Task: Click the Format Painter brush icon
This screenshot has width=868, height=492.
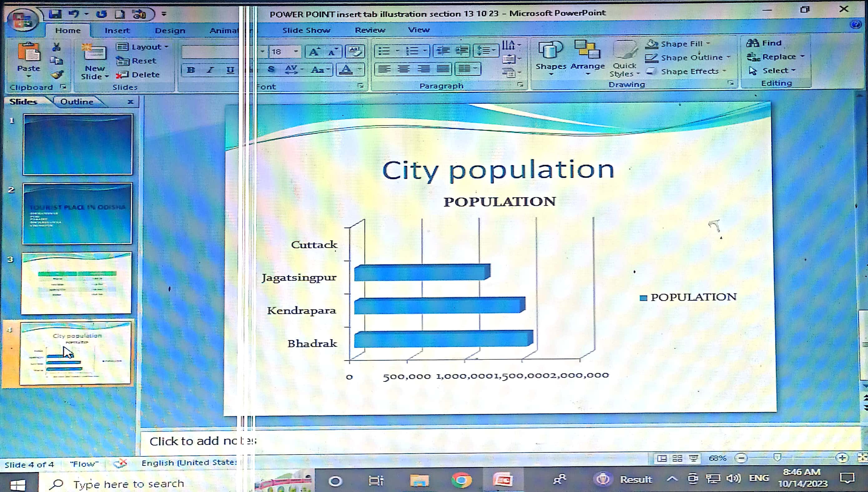Action: [57, 75]
